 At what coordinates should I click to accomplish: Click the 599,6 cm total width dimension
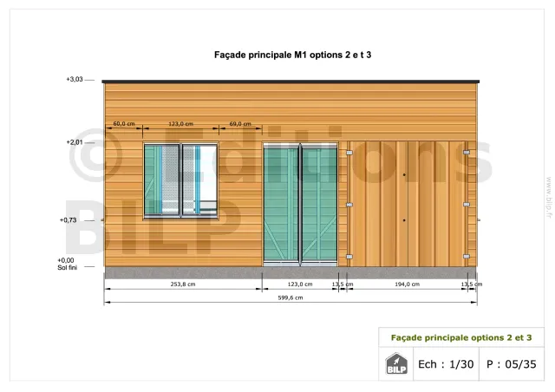pos(291,297)
